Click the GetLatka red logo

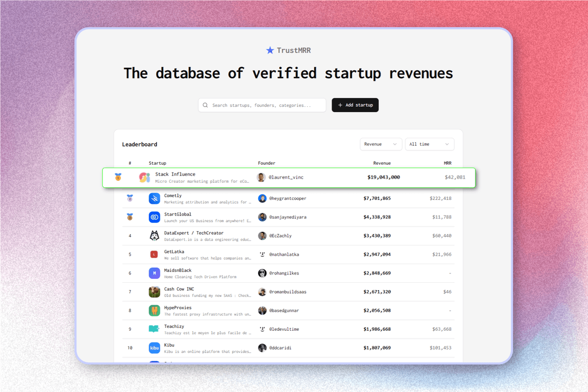(x=154, y=254)
